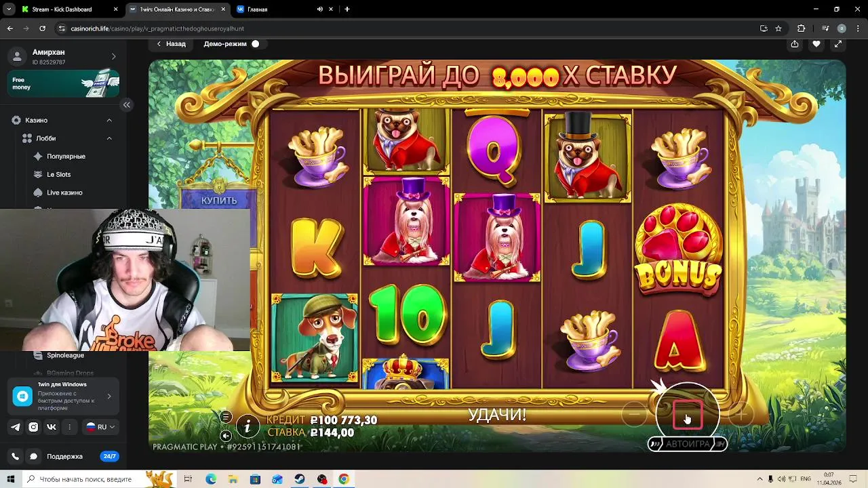Screen dimensions: 868x488
Task: Bookmark this page with the star
Action: pos(778,28)
